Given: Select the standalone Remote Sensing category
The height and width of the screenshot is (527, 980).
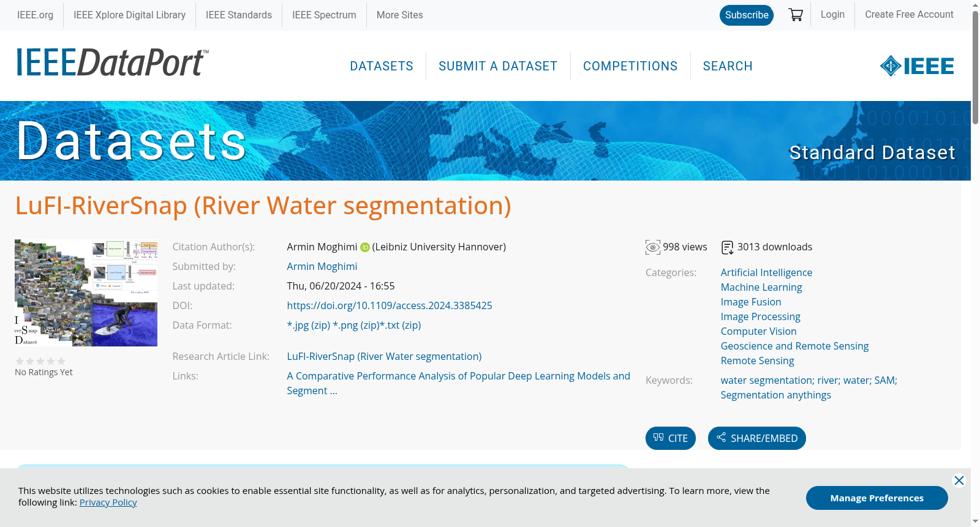Looking at the screenshot, I should click(757, 361).
